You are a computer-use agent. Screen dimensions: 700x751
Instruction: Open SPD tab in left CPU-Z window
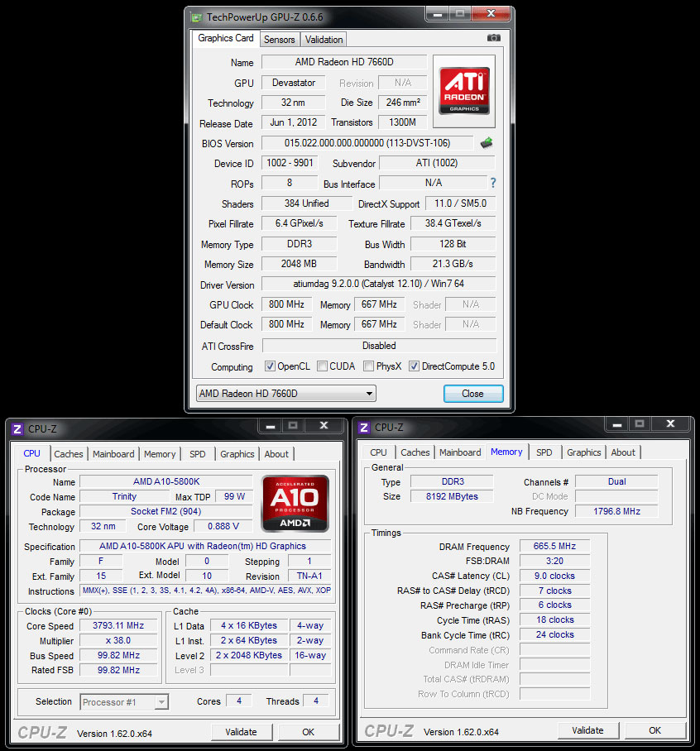(x=198, y=454)
